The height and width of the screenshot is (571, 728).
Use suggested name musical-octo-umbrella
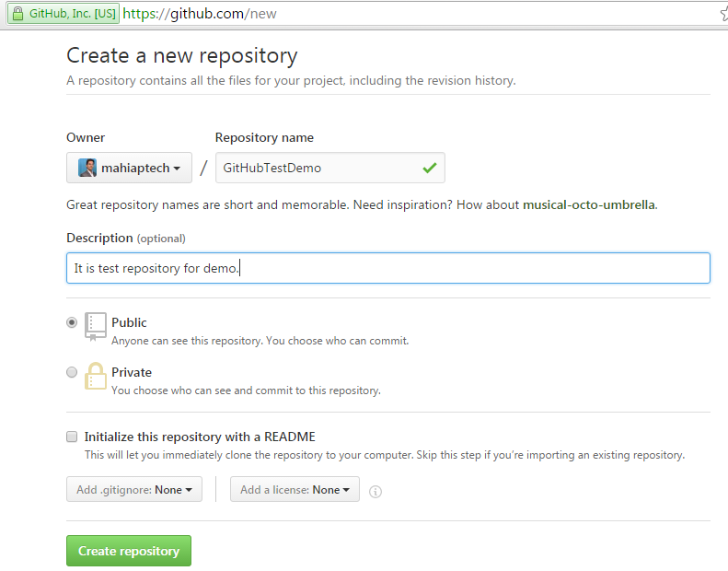[589, 204]
